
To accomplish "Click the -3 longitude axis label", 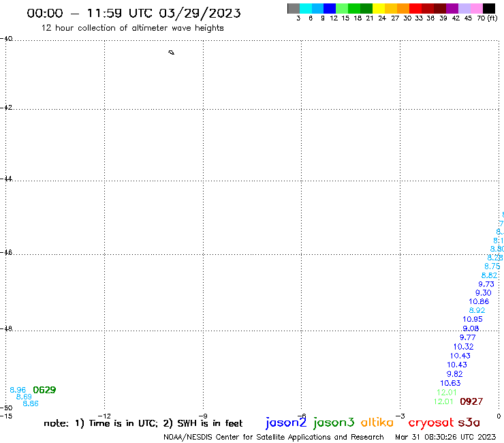I will (400, 416).
